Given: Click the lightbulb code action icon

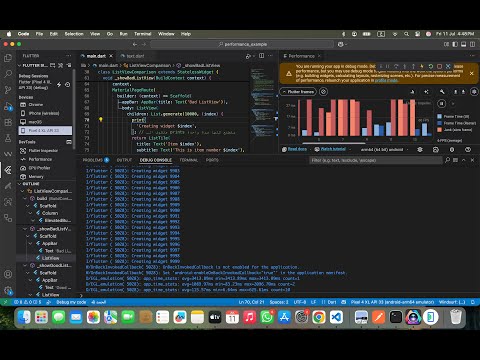Looking at the screenshot, I should (101, 120).
